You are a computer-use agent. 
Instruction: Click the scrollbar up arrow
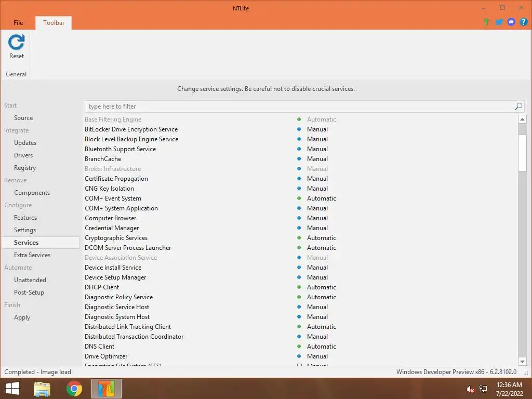[522, 119]
